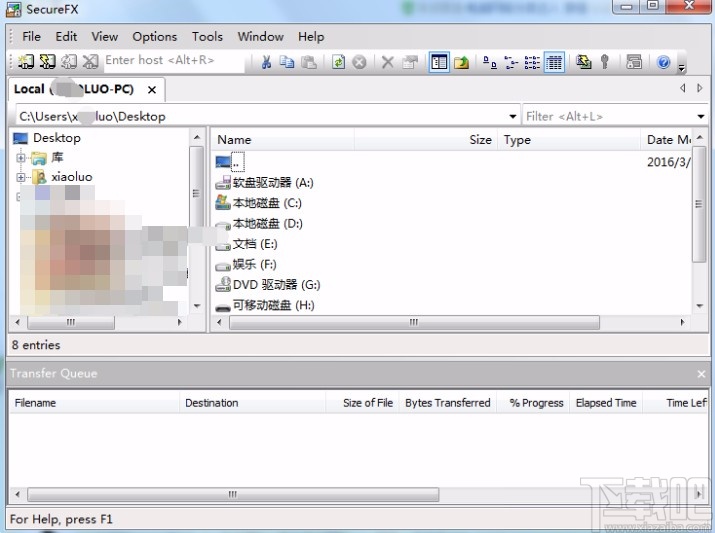The width and height of the screenshot is (715, 533).
Task: Click the public key assistant icon
Action: coord(605,62)
